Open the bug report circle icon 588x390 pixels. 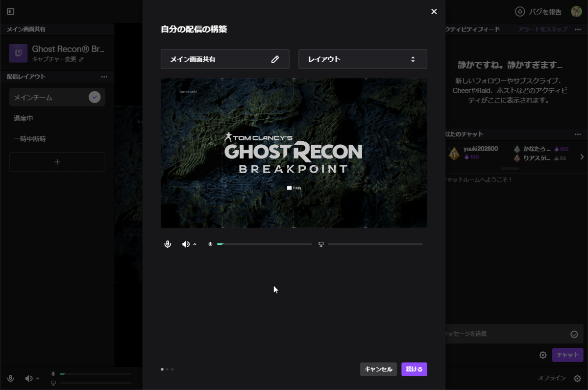[520, 12]
